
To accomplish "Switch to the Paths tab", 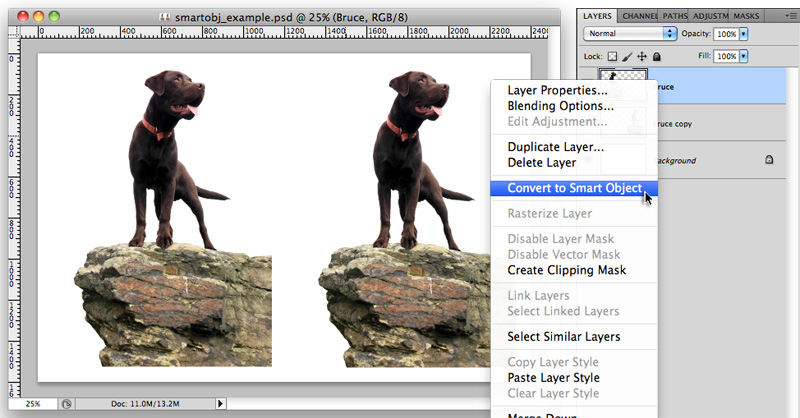I will click(673, 16).
